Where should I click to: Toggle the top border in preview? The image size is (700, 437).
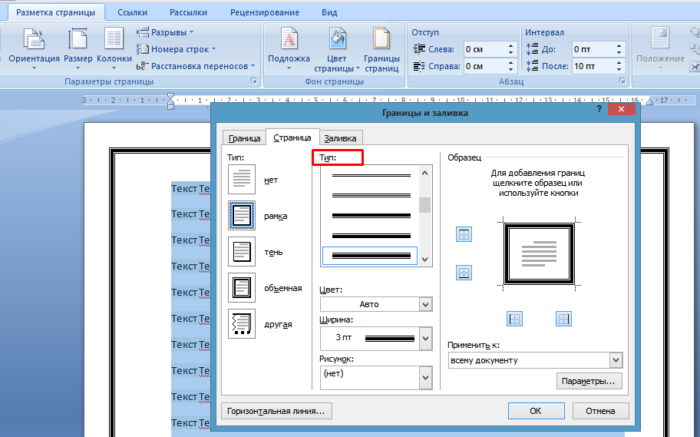coord(464,234)
